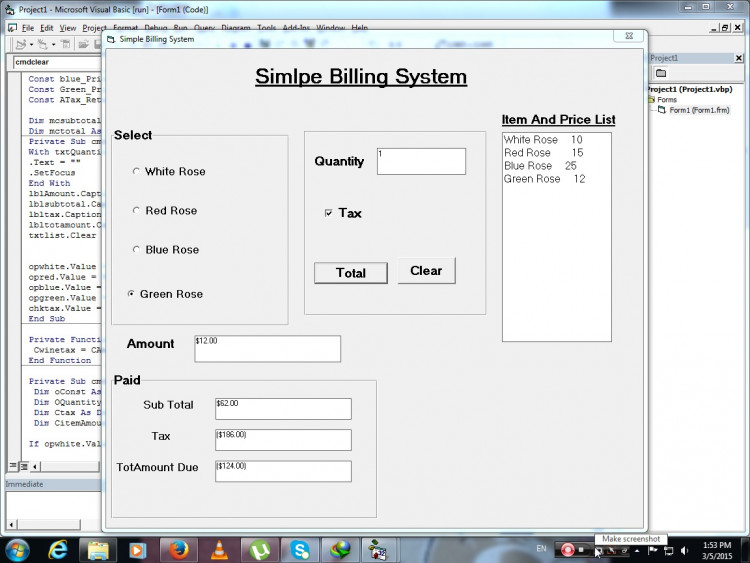
Task: Click the Add Form toolbar icon
Action: 43,44
